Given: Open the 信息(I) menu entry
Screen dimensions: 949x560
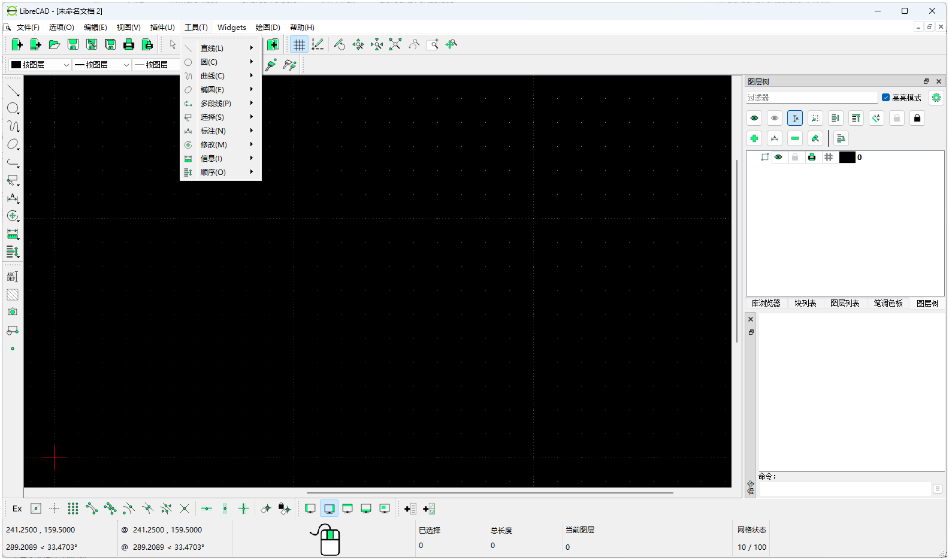Looking at the screenshot, I should pos(220,158).
